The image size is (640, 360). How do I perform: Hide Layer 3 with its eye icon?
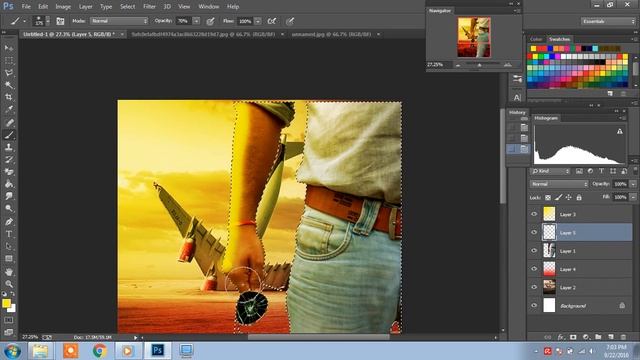(534, 214)
